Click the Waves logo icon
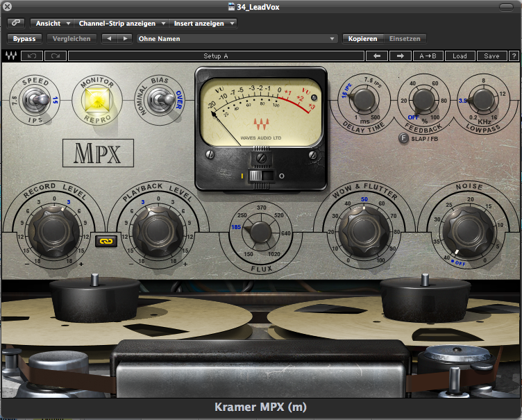This screenshot has width=522, height=420. coord(12,56)
